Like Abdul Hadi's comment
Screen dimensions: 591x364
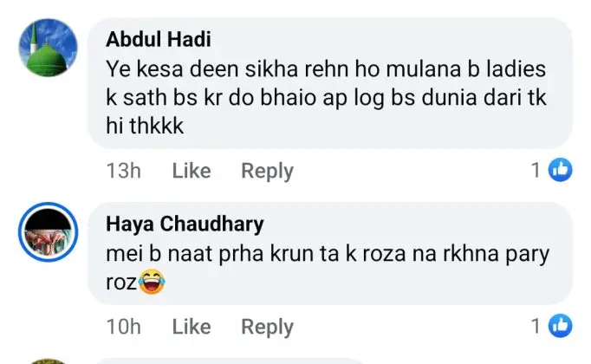[x=191, y=172]
